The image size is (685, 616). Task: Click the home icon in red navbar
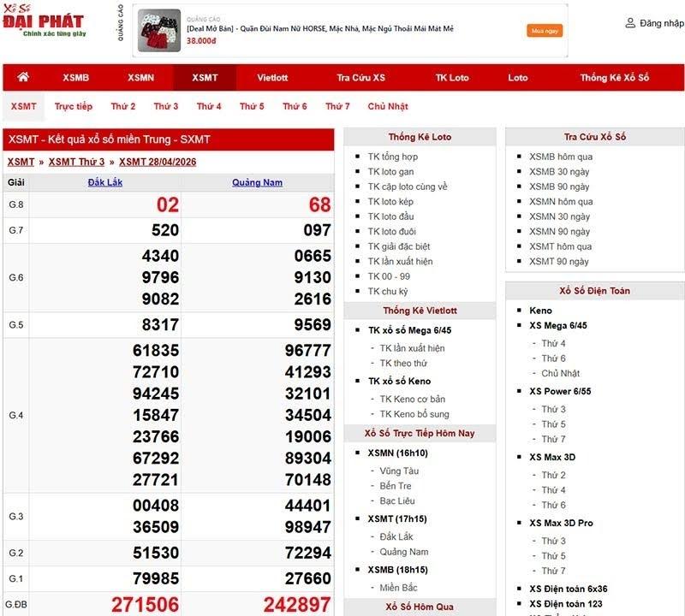[23, 77]
